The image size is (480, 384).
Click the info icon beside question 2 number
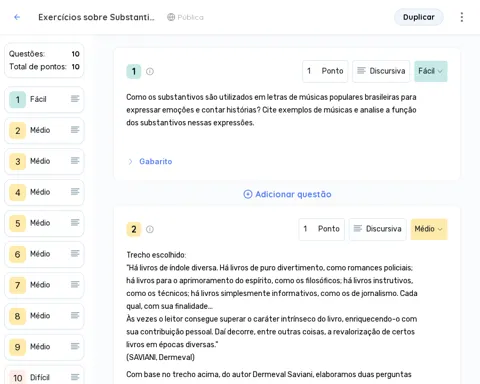coord(150,229)
